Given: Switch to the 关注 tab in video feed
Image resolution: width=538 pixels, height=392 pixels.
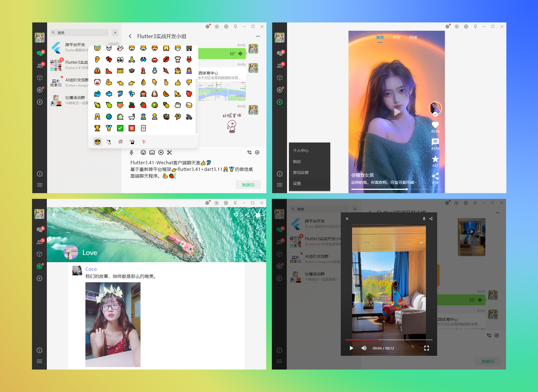Looking at the screenshot, I should pos(396,37).
